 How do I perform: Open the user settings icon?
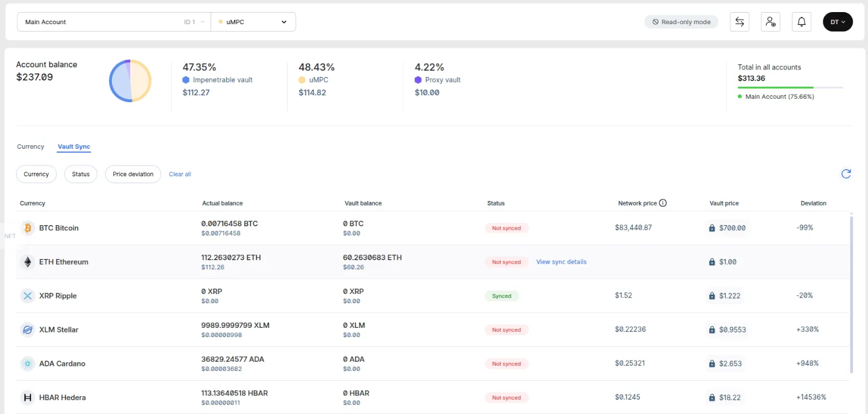(770, 22)
